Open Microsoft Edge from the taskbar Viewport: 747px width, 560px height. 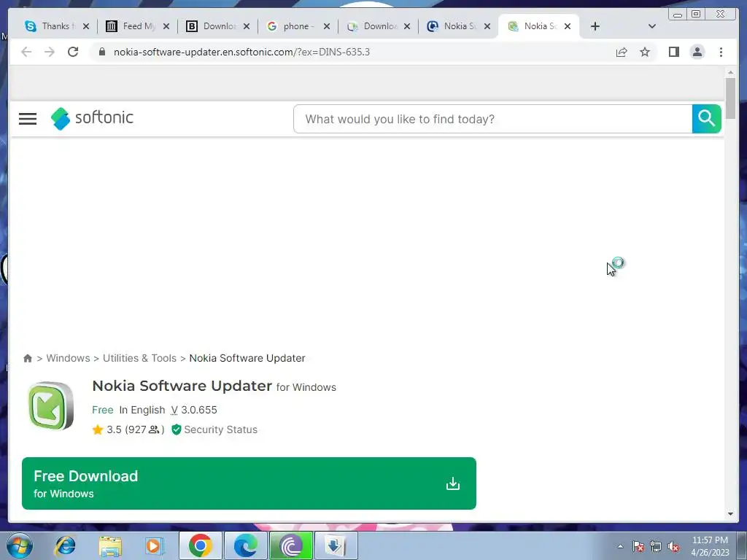point(246,545)
